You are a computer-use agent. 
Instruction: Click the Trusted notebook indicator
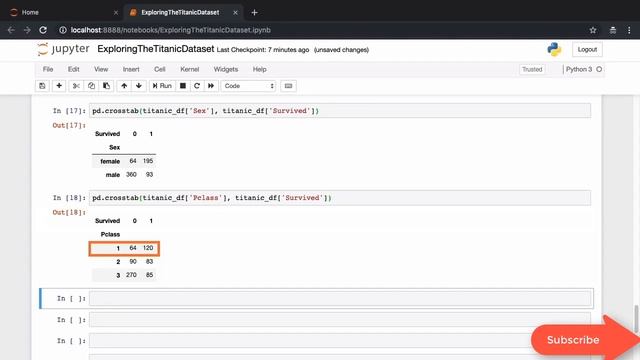click(x=532, y=69)
